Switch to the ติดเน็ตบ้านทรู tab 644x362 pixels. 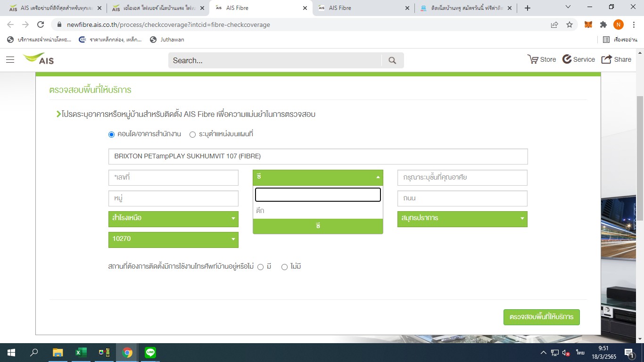click(464, 8)
